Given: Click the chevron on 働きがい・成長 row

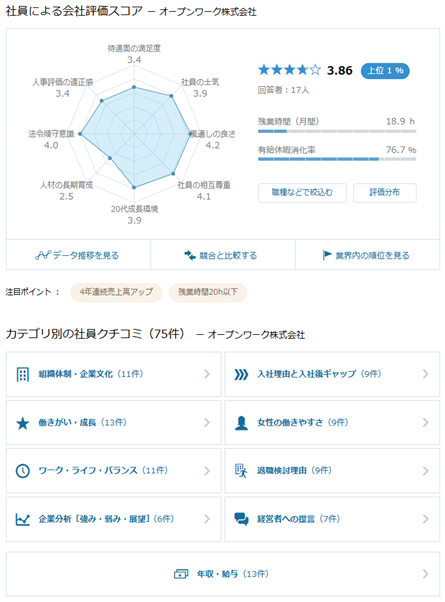Looking at the screenshot, I should click(207, 423).
